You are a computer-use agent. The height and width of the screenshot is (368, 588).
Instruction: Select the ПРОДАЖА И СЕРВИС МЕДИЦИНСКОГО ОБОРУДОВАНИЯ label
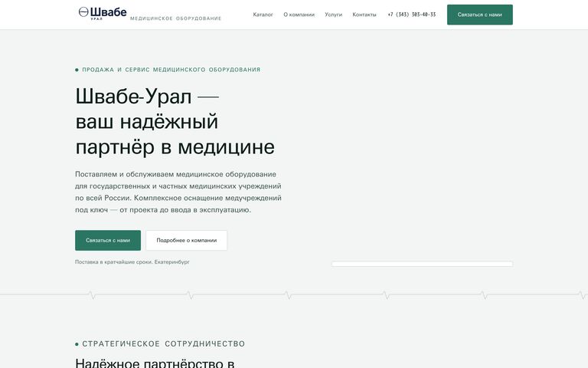(171, 70)
